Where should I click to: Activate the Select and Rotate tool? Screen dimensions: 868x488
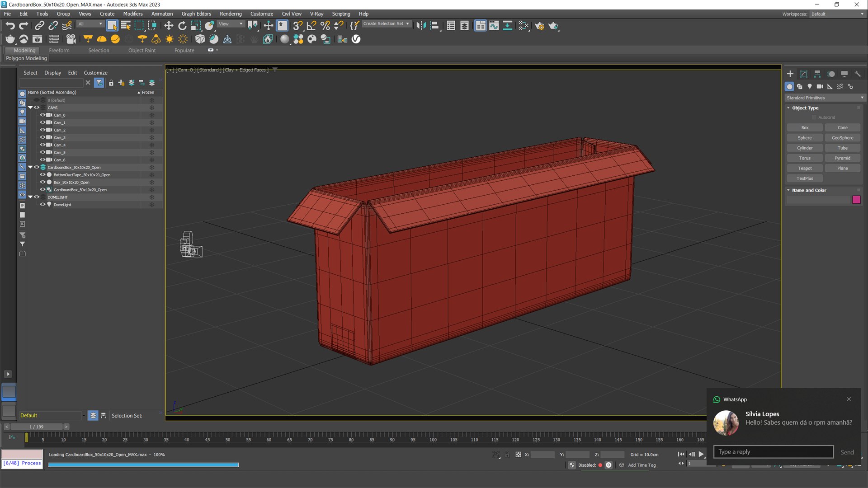tap(182, 26)
